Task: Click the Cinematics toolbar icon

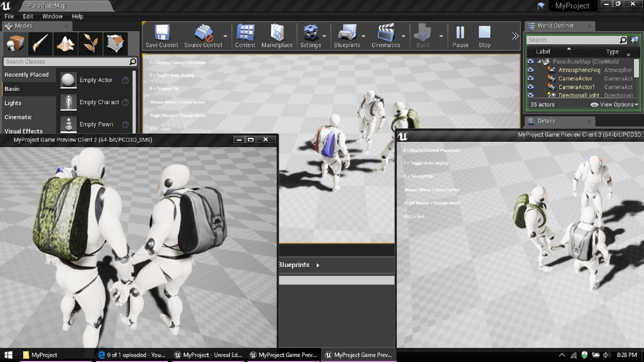Action: click(386, 36)
